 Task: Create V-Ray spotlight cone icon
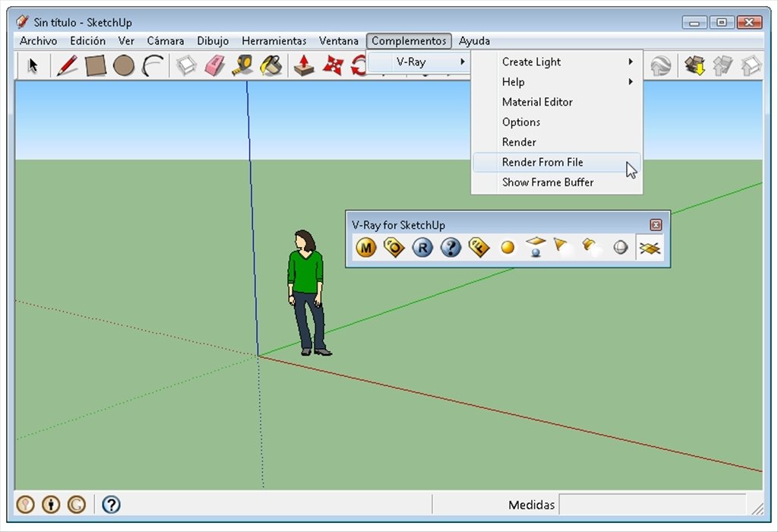point(563,247)
